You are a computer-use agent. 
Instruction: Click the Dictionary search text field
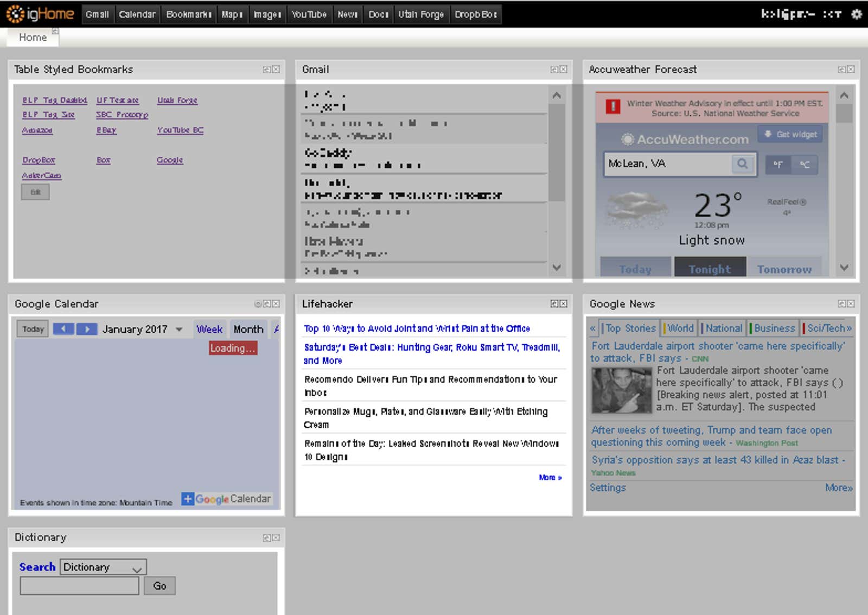[80, 586]
